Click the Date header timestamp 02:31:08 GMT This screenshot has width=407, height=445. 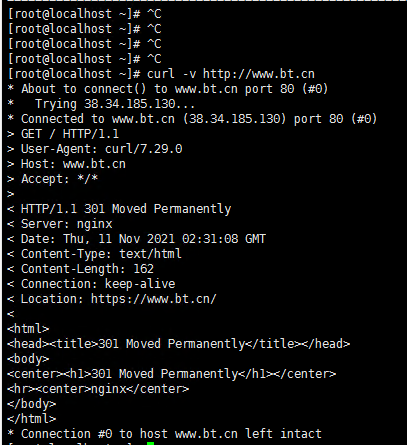tap(224, 239)
